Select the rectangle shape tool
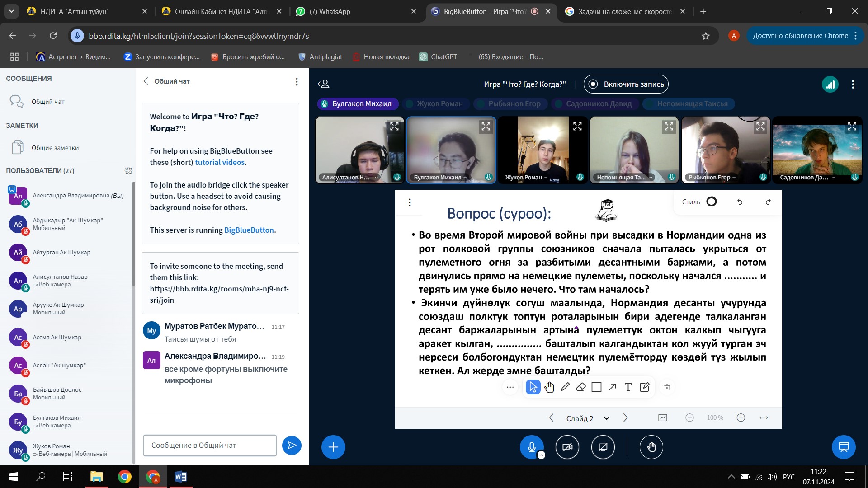This screenshot has height=488, width=868. point(596,387)
